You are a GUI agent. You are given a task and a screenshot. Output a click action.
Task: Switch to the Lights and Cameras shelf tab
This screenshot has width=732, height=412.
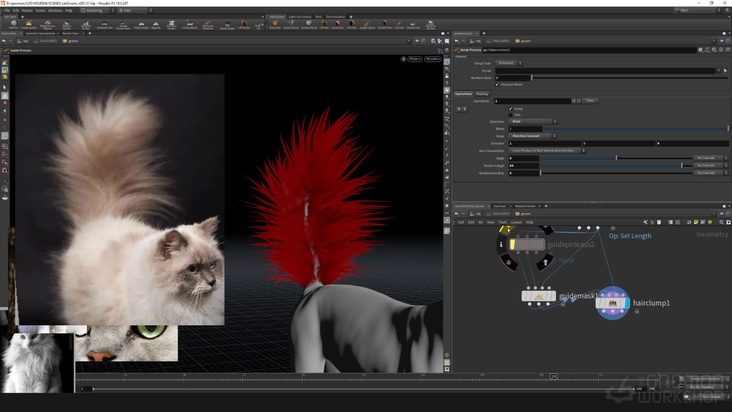point(300,17)
